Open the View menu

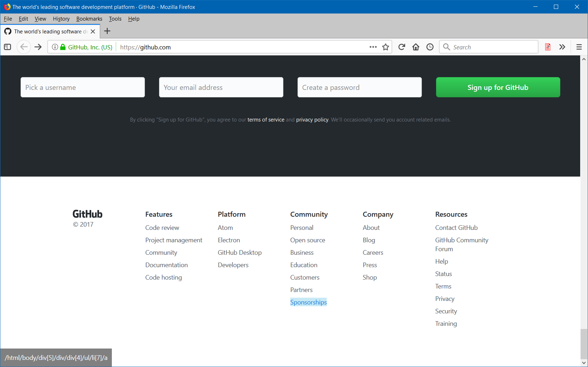[x=40, y=19]
